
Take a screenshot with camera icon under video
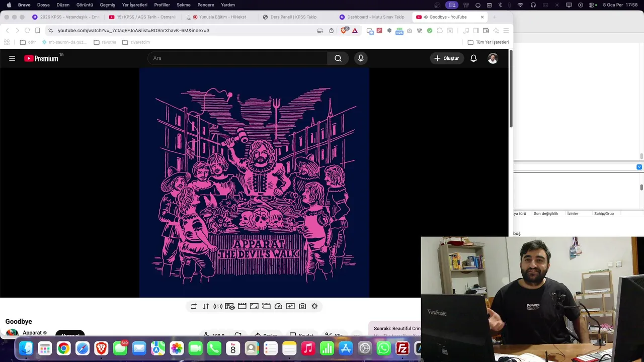(302, 306)
